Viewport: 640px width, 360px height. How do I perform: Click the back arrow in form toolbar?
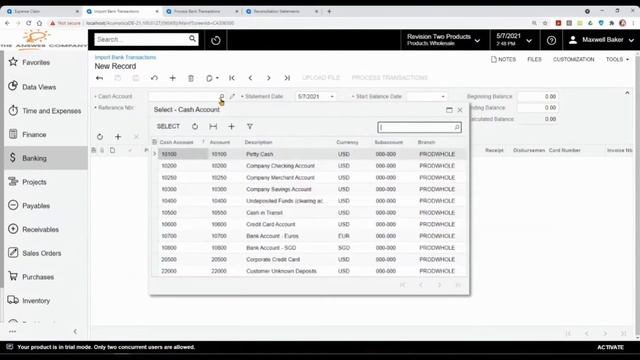100,78
